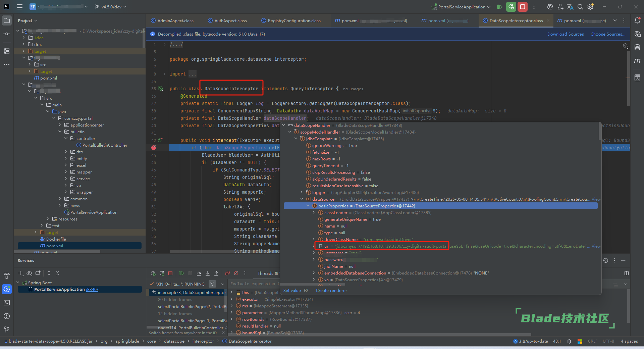Open the Threads & Variables debugger tab
644x349 pixels.
[267, 273]
